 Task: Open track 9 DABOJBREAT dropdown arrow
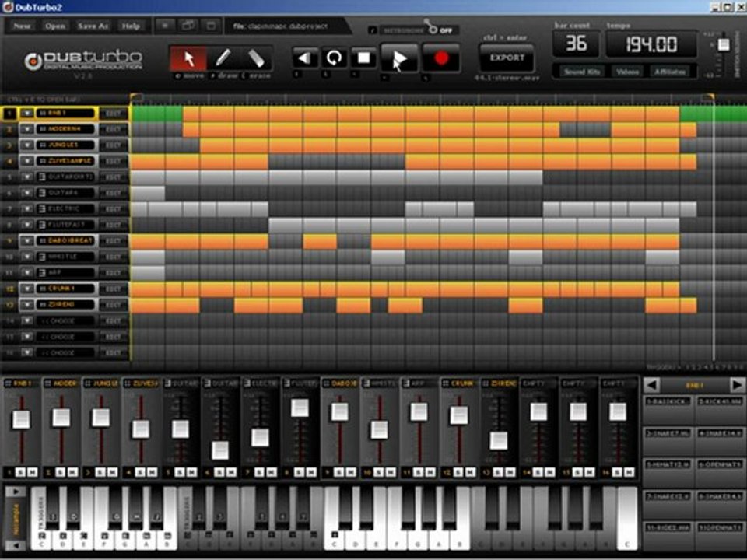(x=27, y=241)
